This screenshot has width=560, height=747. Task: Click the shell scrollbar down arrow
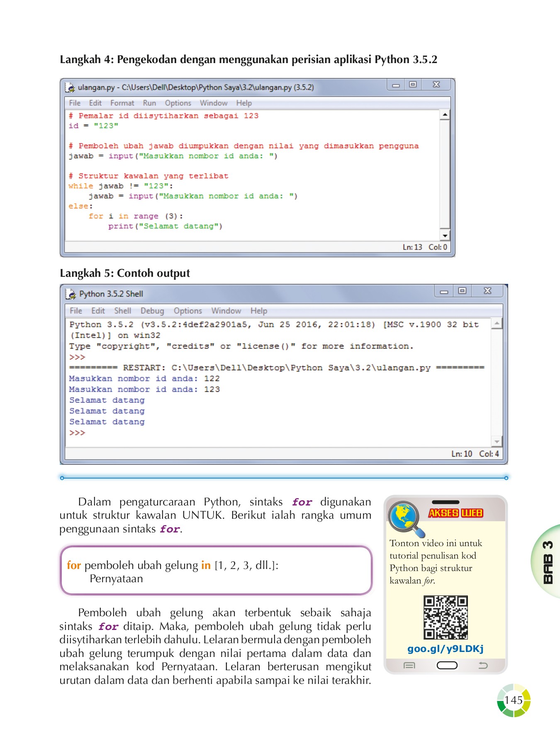497,442
